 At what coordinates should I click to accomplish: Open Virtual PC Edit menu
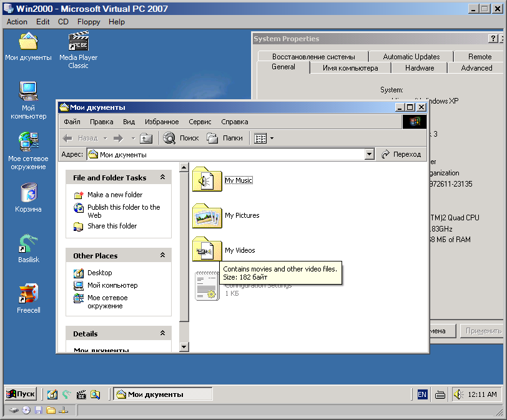click(x=42, y=22)
